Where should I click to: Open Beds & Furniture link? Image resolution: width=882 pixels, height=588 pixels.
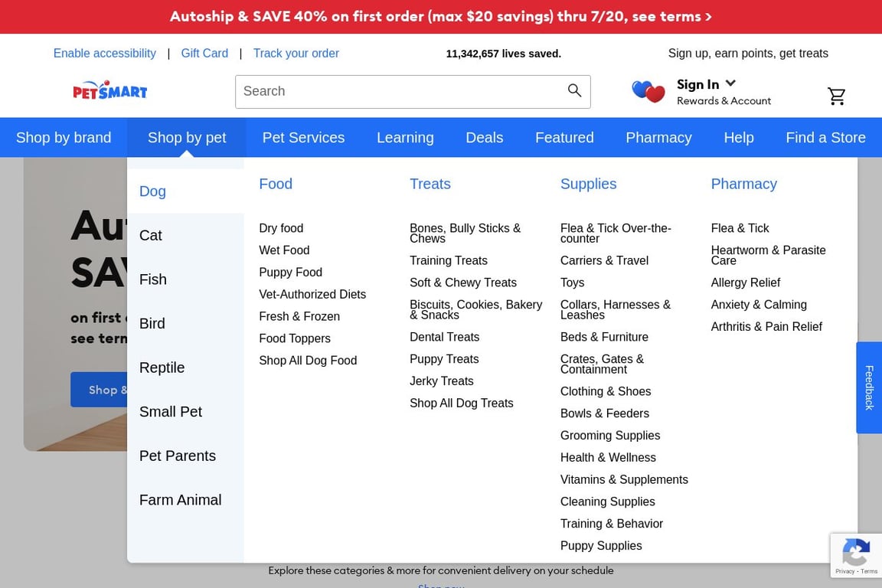[604, 337]
